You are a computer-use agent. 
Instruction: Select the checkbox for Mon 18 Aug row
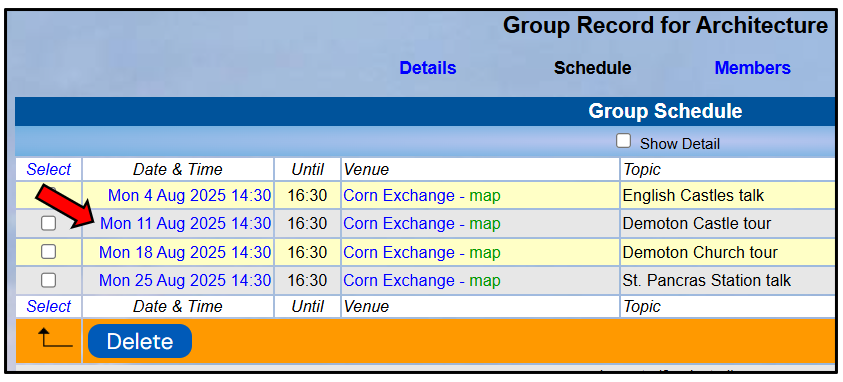pyautogui.click(x=48, y=251)
